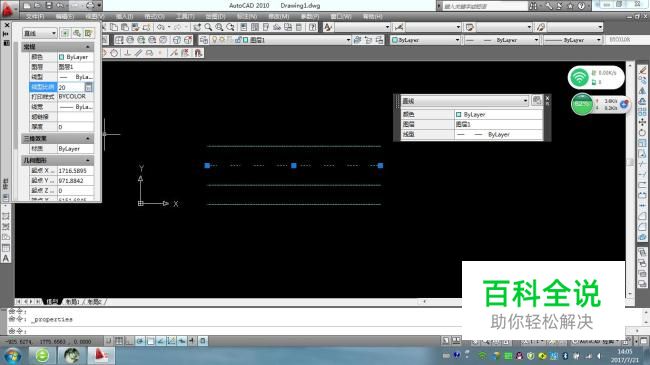Switch to the 布局1 layout tab
650x365 pixels.
[x=73, y=302]
